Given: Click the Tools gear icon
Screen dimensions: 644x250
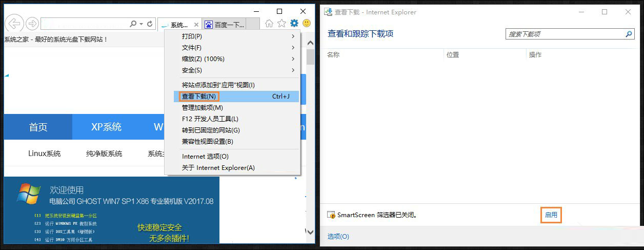Looking at the screenshot, I should tap(294, 23).
